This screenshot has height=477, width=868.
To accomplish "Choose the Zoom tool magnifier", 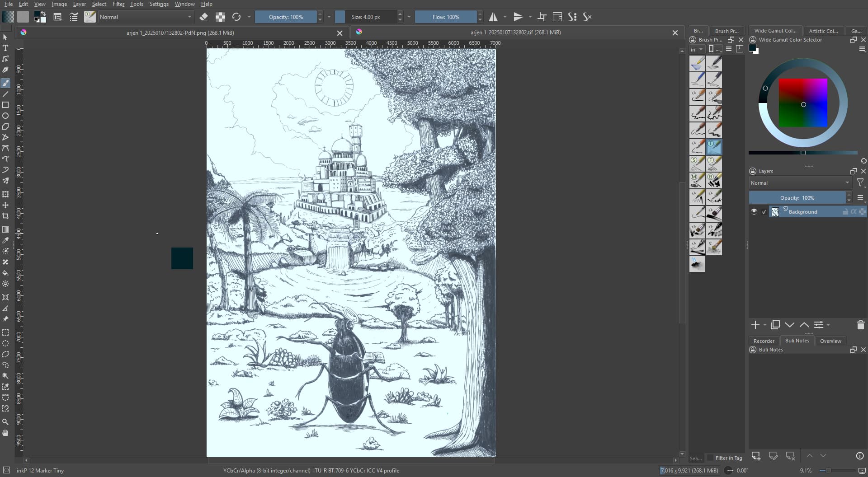I will click(x=5, y=422).
